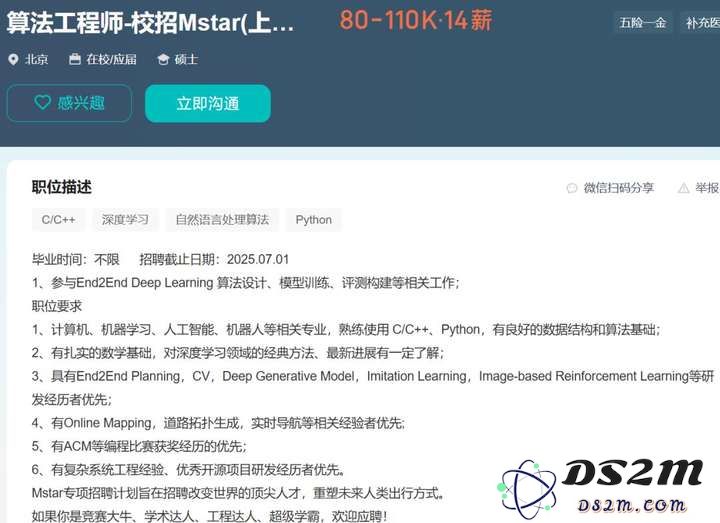Image resolution: width=720 pixels, height=523 pixels.
Task: Click the heart icon in 感兴趣
Action: pos(43,102)
